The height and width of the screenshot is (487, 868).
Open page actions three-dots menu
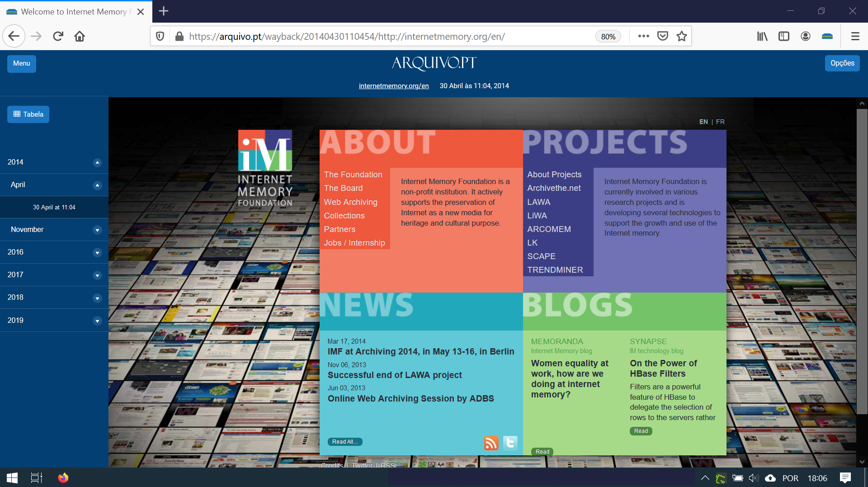click(x=644, y=36)
